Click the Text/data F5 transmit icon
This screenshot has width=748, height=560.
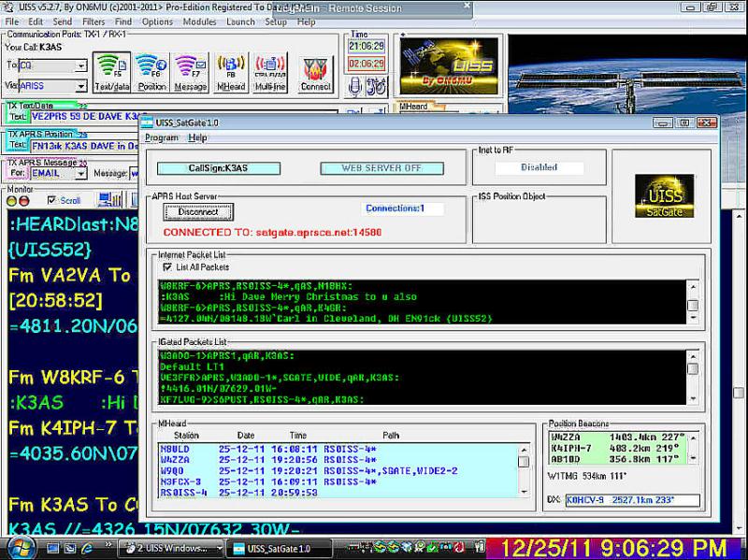111,73
